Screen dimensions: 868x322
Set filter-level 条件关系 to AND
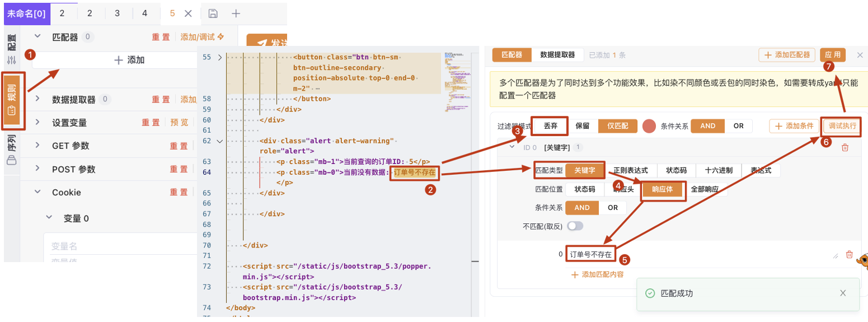click(708, 126)
